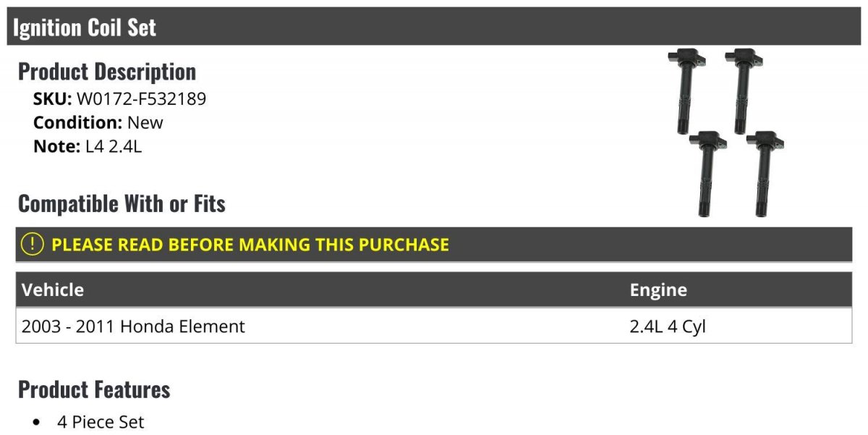Click the Condition: New text
The height and width of the screenshot is (435, 868).
(98, 122)
